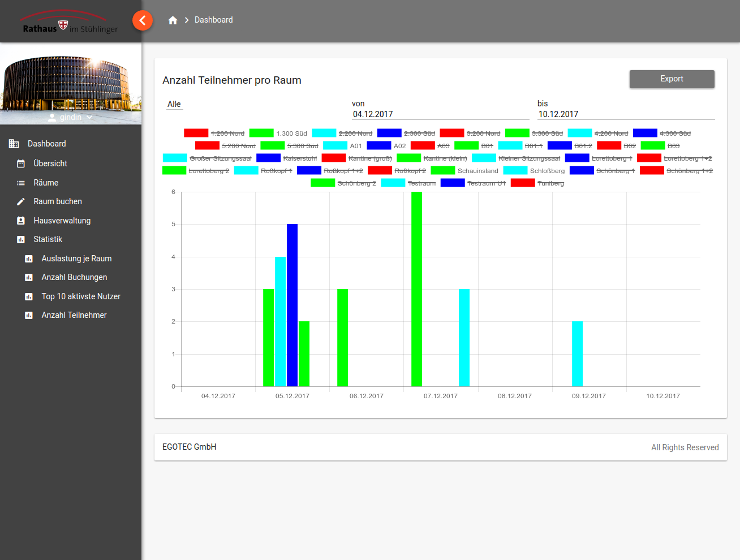Click the Raum buchen pencil icon
The height and width of the screenshot is (560, 740).
tap(21, 201)
